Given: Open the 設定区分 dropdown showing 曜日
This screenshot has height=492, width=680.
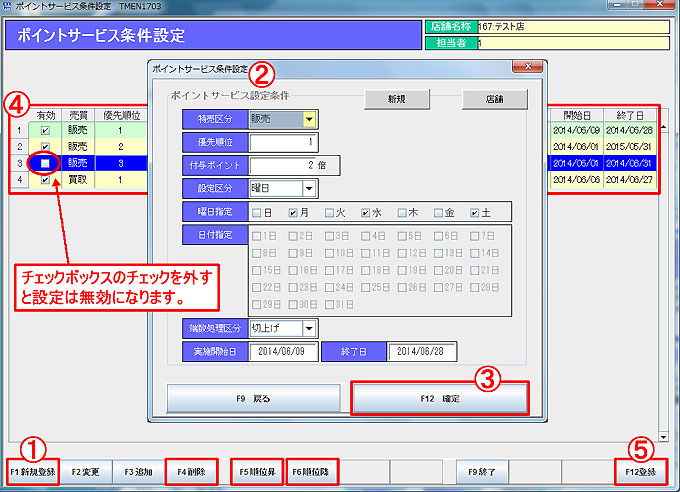Looking at the screenshot, I should [309, 188].
